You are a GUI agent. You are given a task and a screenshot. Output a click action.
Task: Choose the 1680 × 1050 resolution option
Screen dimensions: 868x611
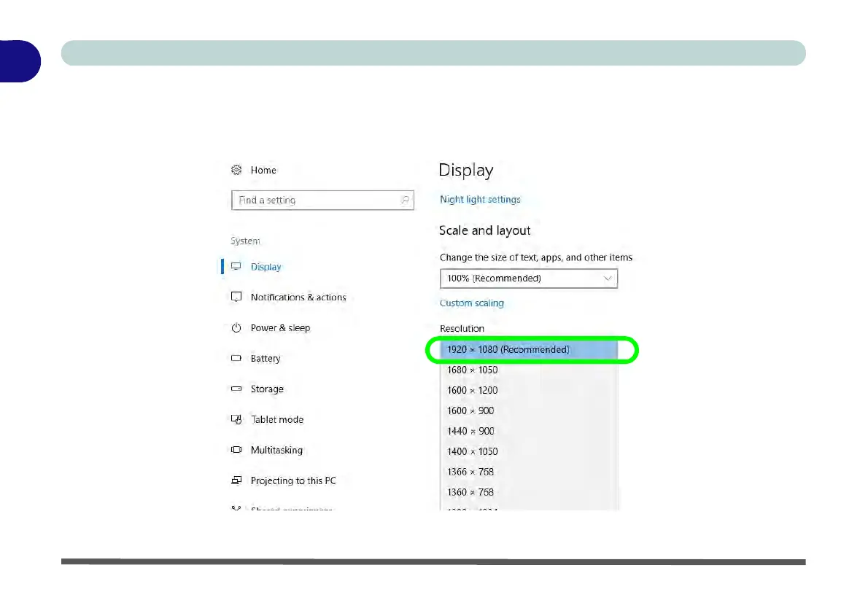tap(473, 370)
